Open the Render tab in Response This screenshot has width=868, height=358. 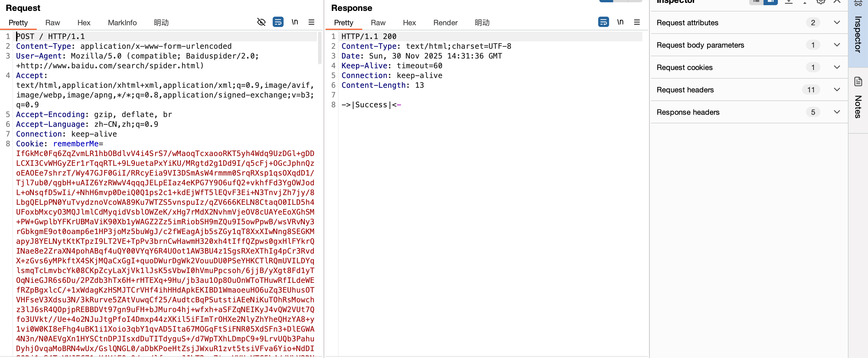click(445, 23)
